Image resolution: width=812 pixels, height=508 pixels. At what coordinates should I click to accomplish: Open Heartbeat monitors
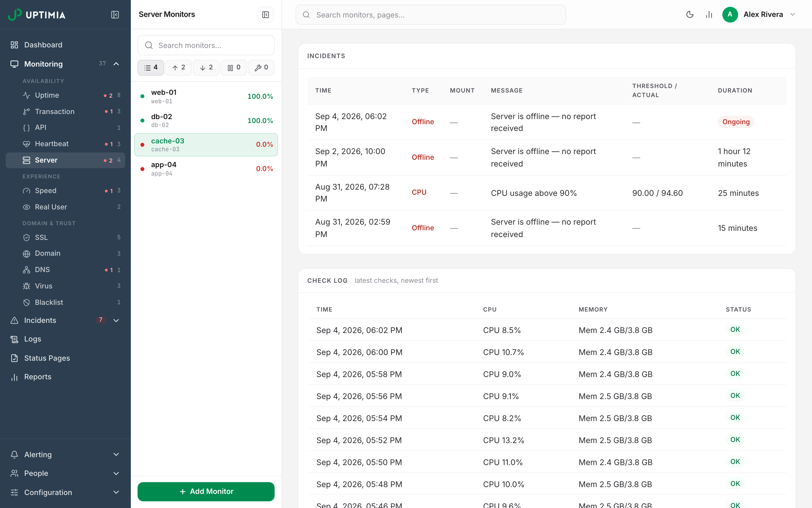pyautogui.click(x=65, y=144)
